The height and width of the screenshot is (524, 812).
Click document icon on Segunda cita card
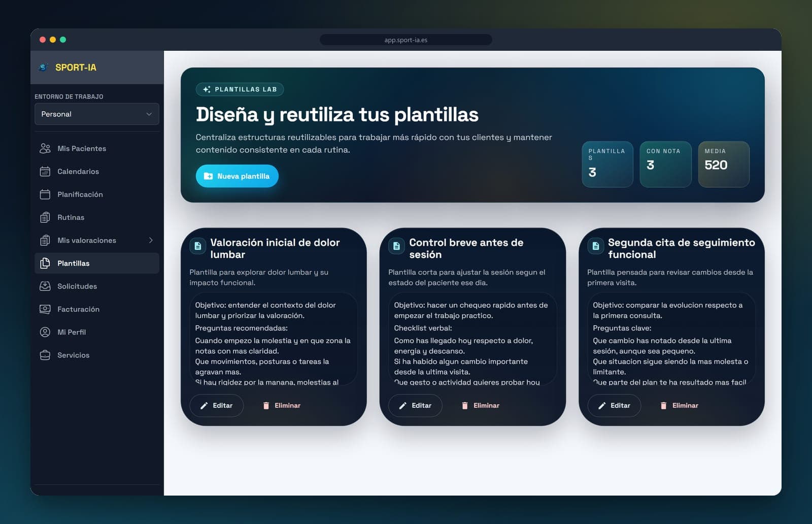(x=596, y=246)
